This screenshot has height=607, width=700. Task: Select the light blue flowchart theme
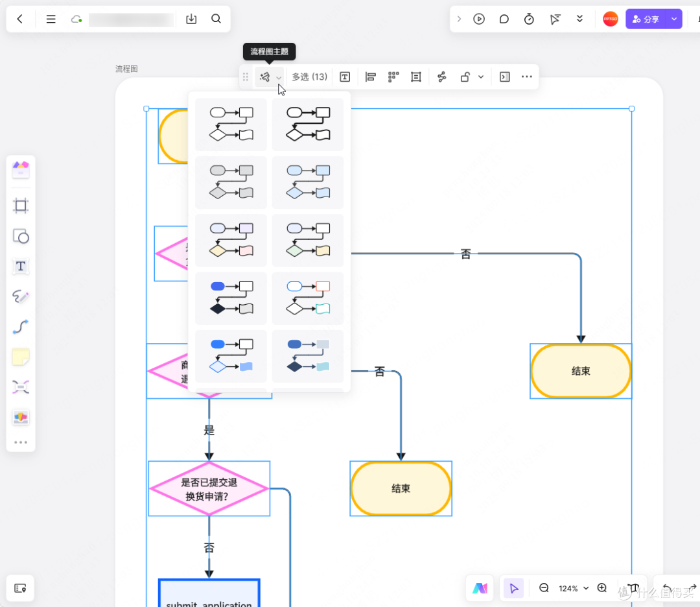point(308,182)
